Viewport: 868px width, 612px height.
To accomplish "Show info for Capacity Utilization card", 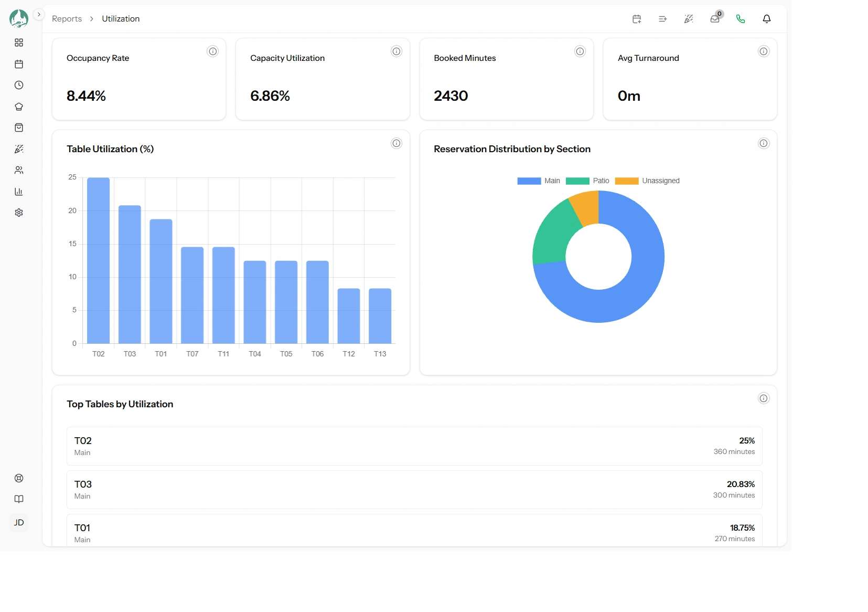I will point(397,51).
